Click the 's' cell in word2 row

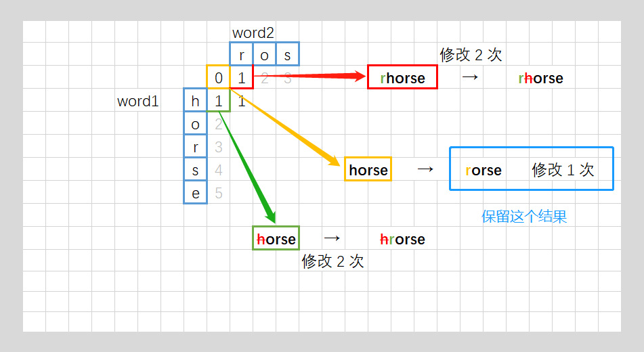click(x=287, y=55)
